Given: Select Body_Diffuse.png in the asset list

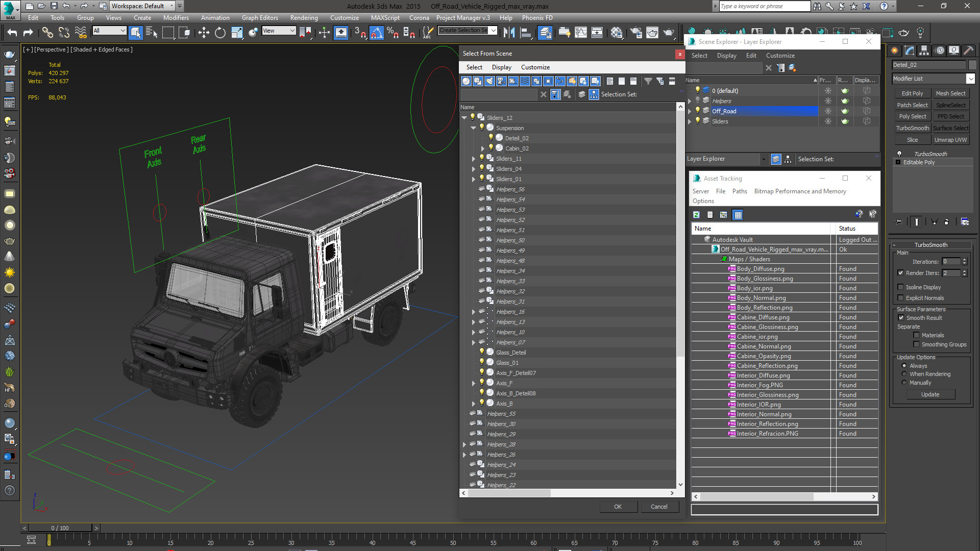Looking at the screenshot, I should pos(760,269).
